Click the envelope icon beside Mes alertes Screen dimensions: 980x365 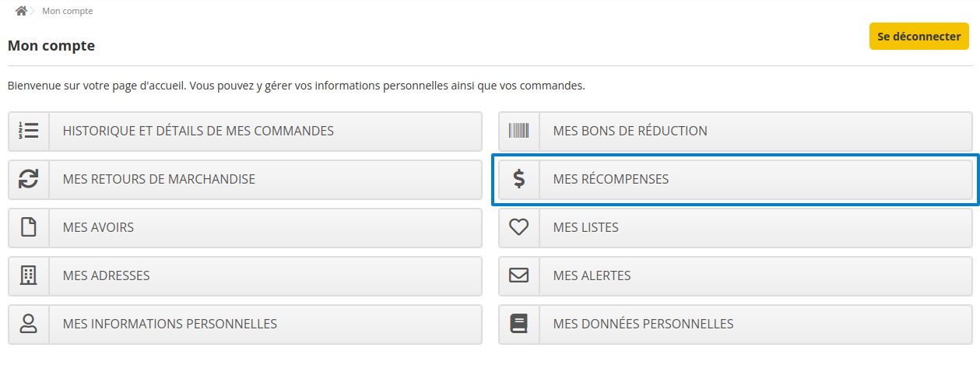(518, 276)
